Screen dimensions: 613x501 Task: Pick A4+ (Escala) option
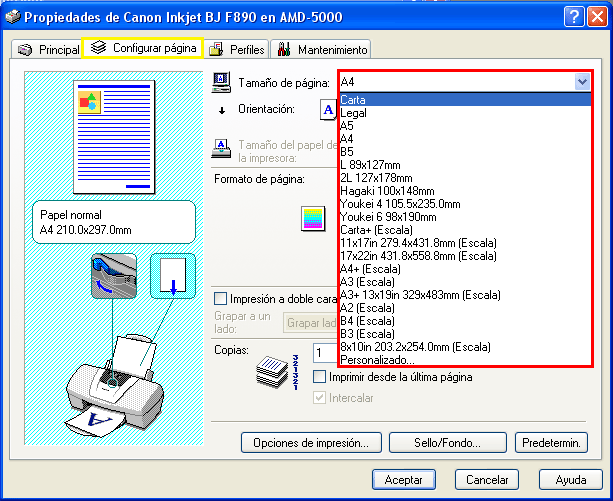tap(465, 269)
